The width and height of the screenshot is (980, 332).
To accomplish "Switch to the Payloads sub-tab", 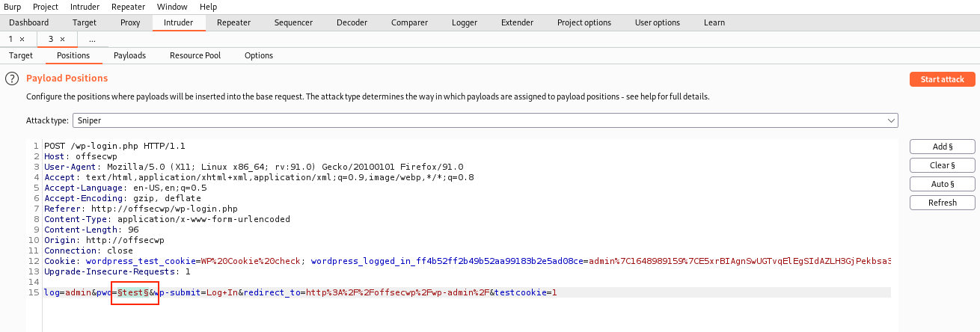I will click(x=129, y=55).
